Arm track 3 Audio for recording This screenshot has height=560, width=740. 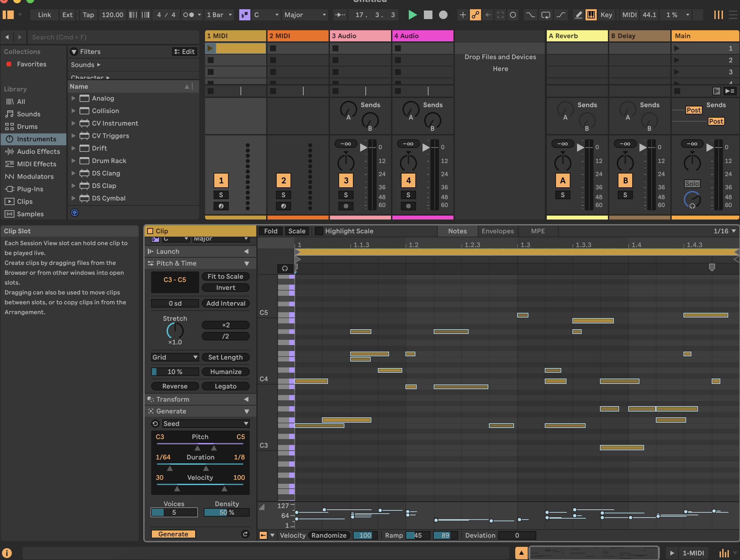pyautogui.click(x=346, y=206)
